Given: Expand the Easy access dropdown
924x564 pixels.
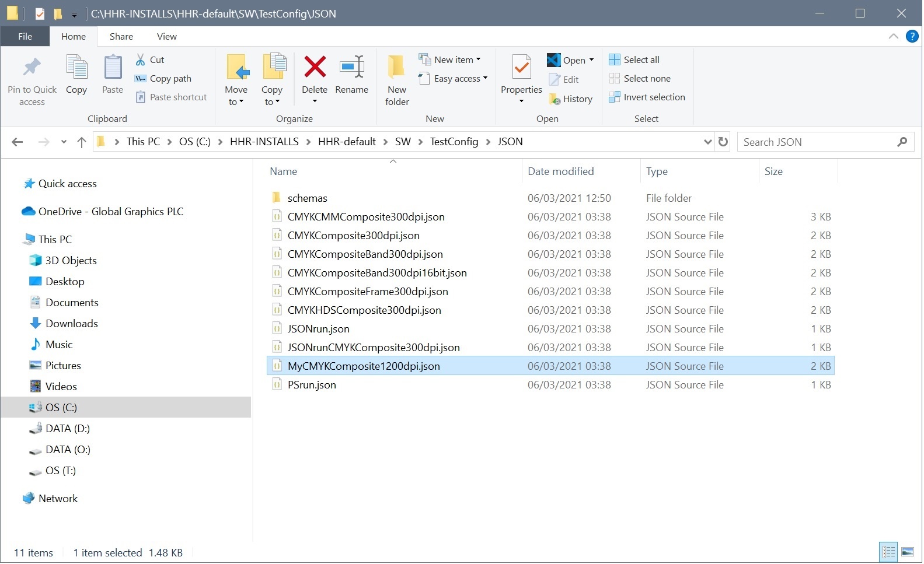Looking at the screenshot, I should tap(453, 79).
